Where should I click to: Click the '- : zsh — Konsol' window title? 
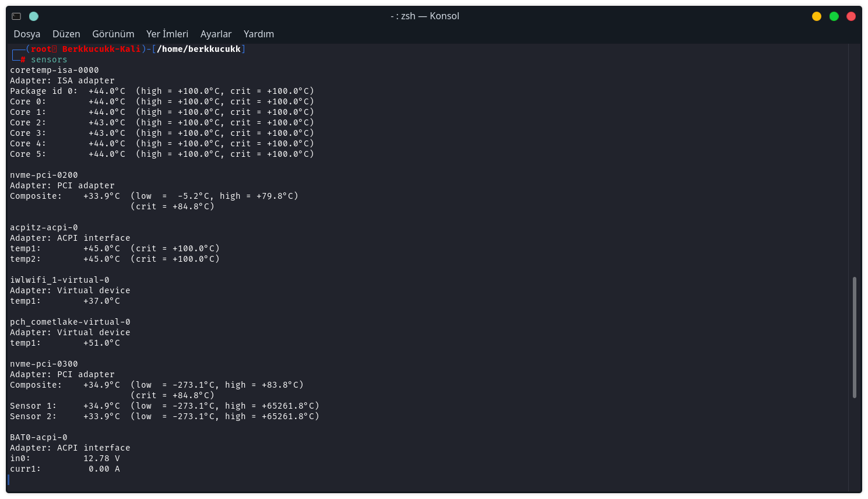point(425,16)
